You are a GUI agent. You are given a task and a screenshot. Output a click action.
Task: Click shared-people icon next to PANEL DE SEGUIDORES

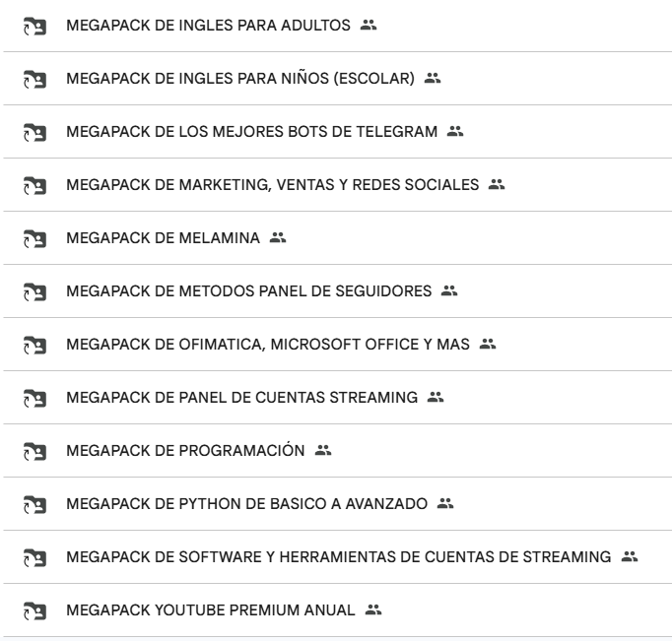tap(449, 290)
